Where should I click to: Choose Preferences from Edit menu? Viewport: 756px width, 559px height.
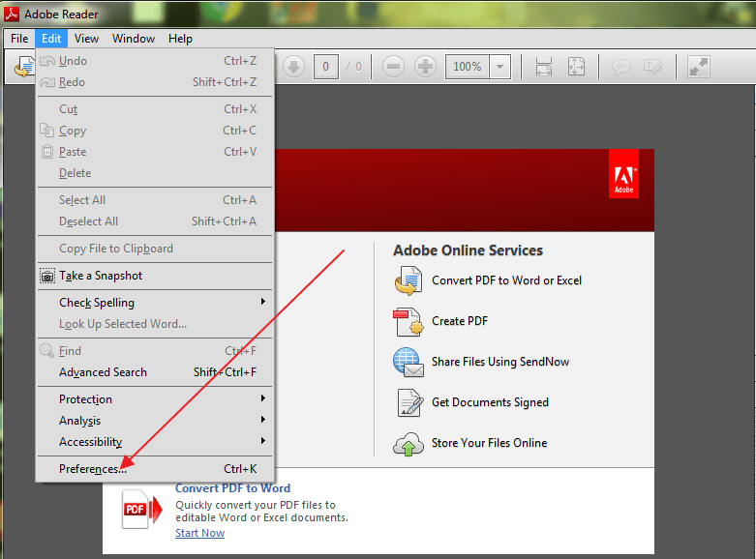tap(155, 469)
